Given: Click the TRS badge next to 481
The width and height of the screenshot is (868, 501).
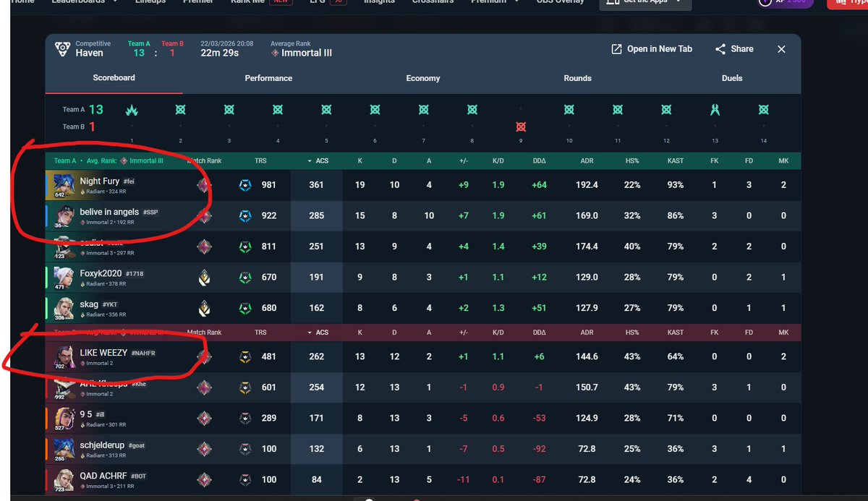Looking at the screenshot, I should click(x=246, y=356).
